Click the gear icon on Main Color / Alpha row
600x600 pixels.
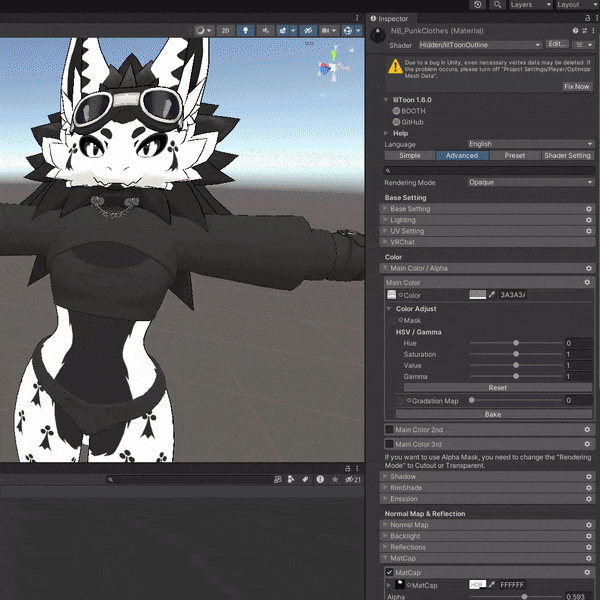[x=589, y=269]
